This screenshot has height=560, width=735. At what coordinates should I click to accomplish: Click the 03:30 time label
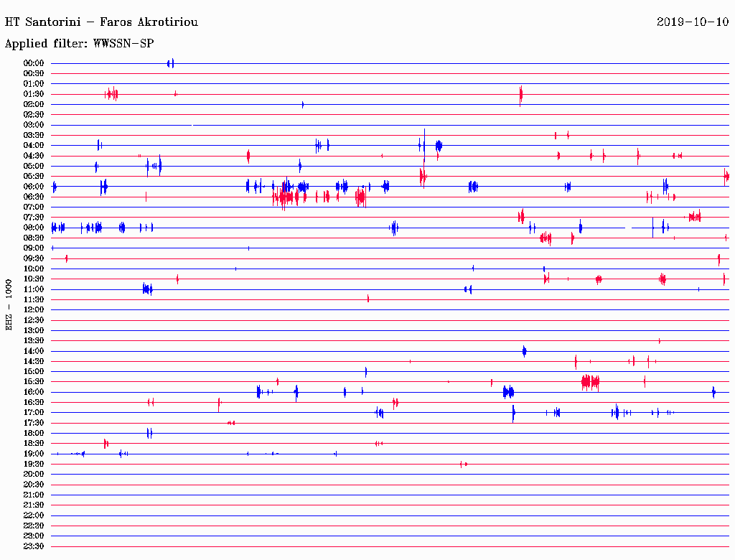(x=34, y=135)
